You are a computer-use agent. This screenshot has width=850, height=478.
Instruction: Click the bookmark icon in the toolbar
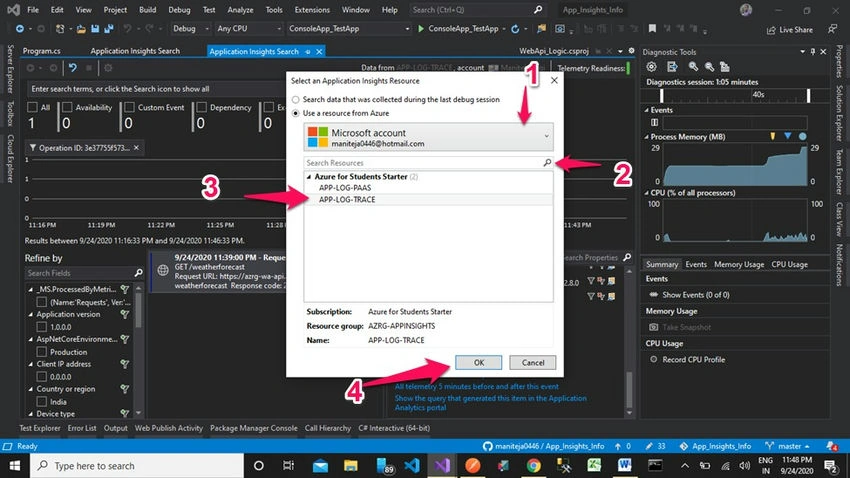click(652, 29)
